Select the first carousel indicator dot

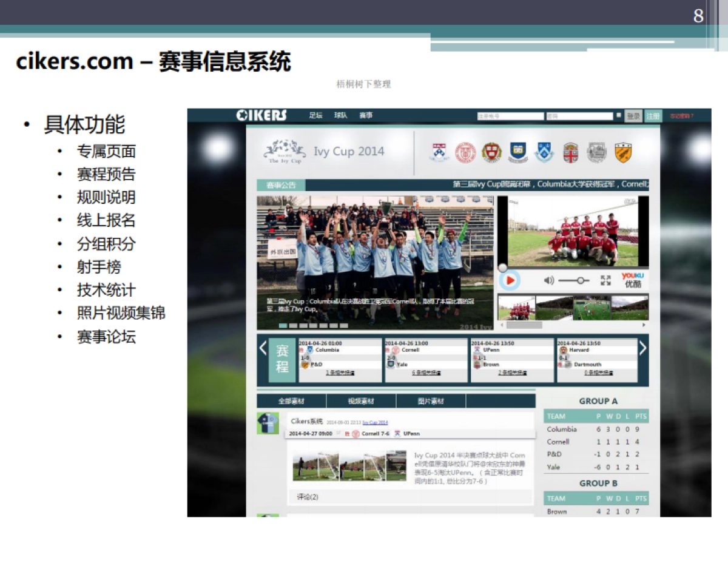click(282, 326)
